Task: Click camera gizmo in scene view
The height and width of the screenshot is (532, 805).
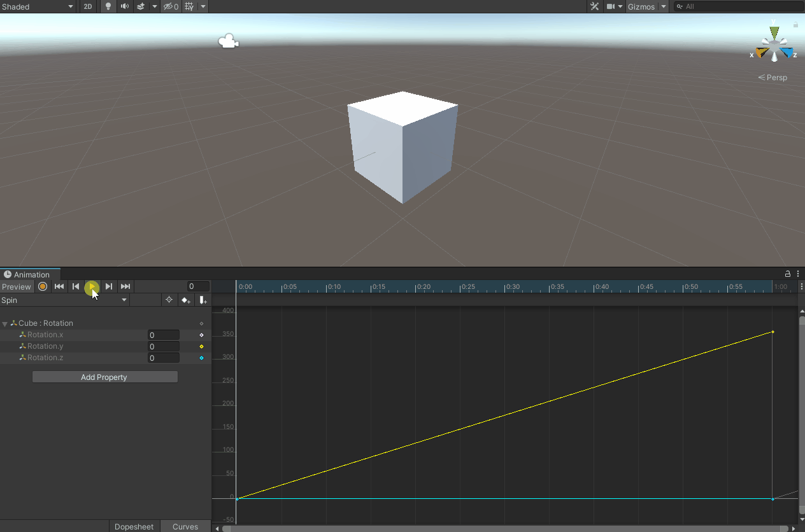Action: click(x=228, y=41)
